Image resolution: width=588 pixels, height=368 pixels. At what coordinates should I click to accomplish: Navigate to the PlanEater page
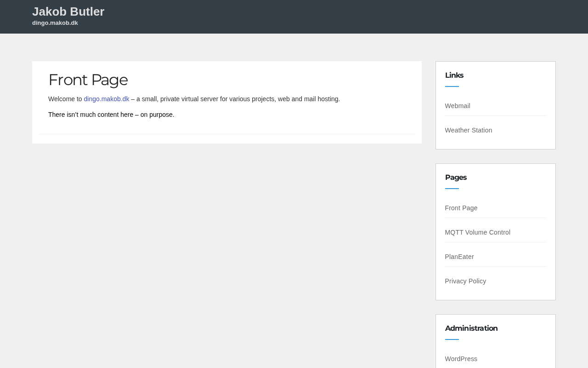[459, 257]
